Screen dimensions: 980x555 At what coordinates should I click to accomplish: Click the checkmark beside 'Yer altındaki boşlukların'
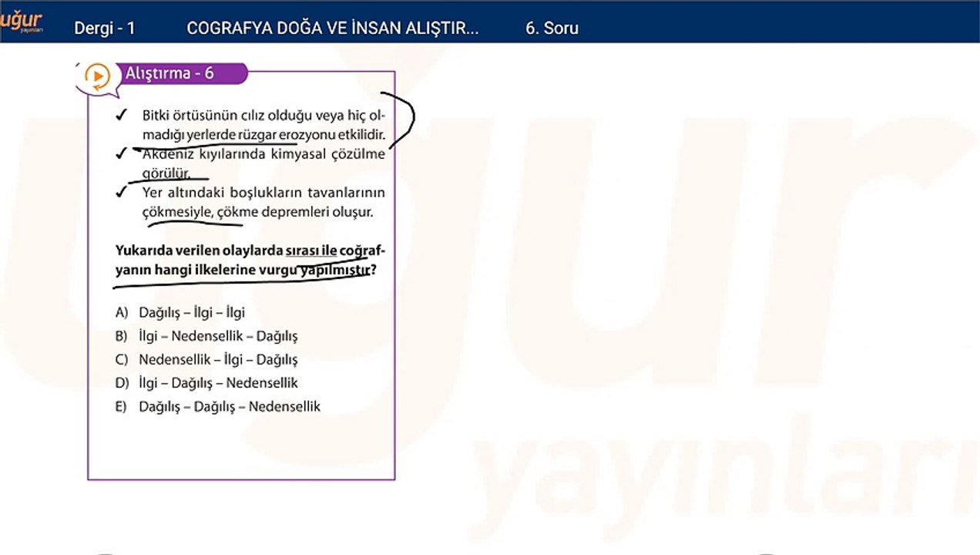(120, 192)
